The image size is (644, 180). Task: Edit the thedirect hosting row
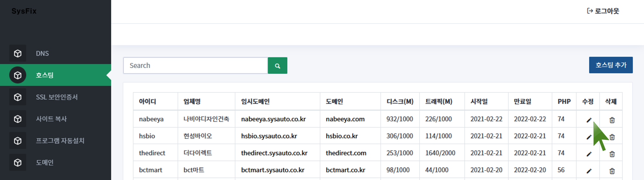pyautogui.click(x=589, y=154)
